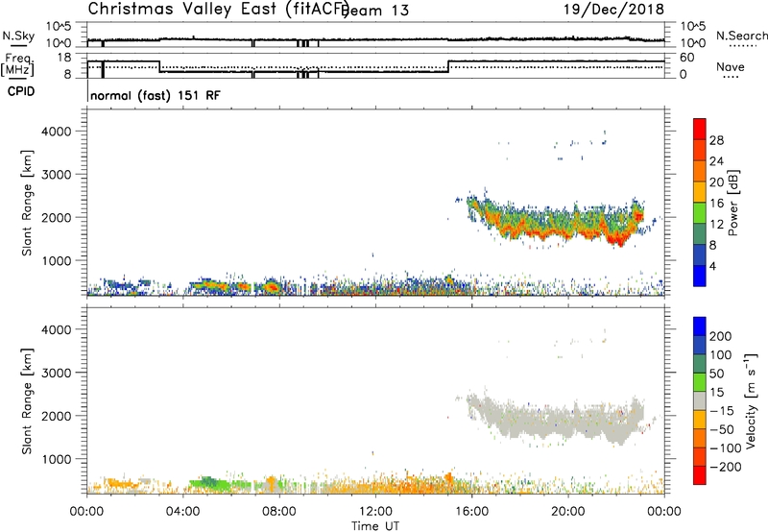Click the date '19/Dec/2018'
This screenshot has height=532, width=768.
point(613,10)
